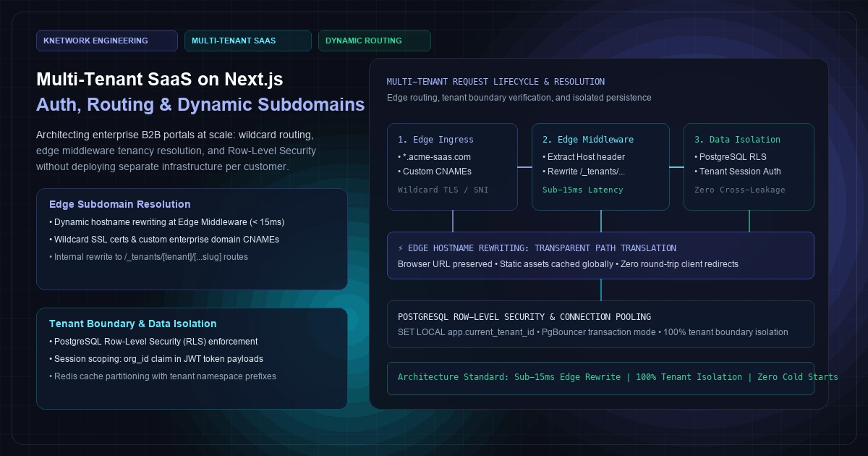Click 'SET LOCAL app.current_tenant_id' line
The height and width of the screenshot is (456, 868).
593,332
